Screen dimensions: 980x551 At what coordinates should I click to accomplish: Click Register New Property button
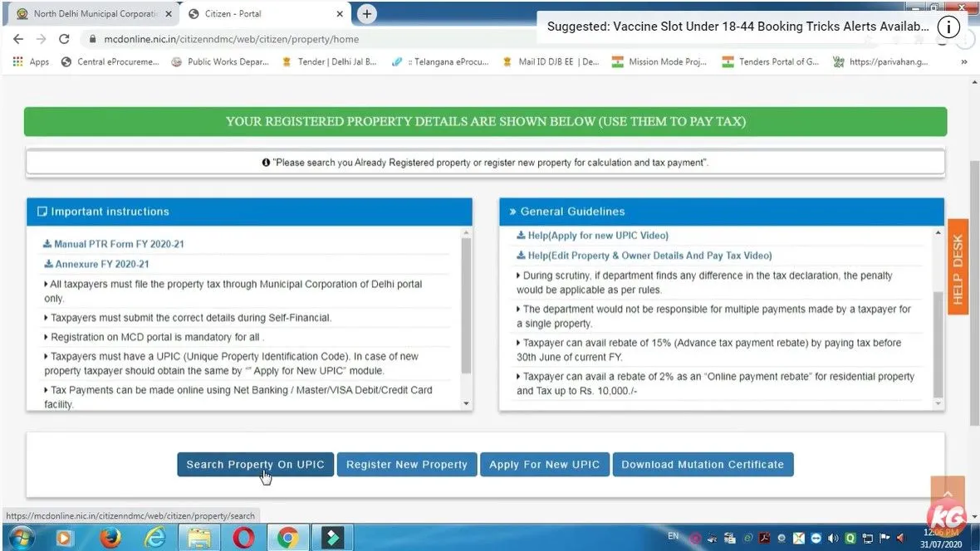(407, 465)
